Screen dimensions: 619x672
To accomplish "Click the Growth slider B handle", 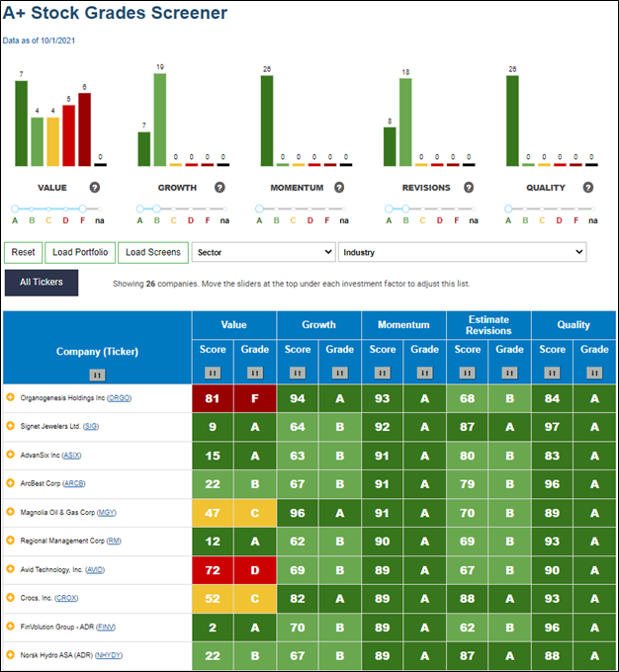I will click(x=156, y=209).
